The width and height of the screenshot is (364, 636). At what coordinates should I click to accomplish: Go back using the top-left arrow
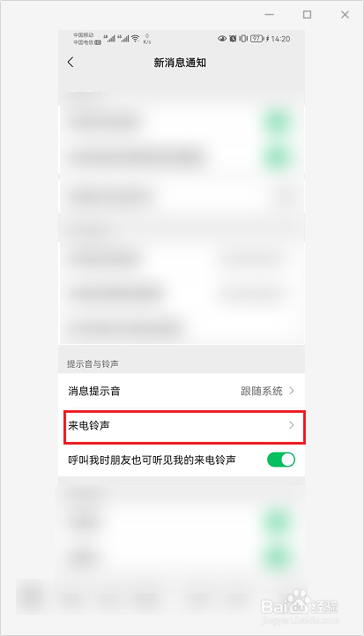71,62
